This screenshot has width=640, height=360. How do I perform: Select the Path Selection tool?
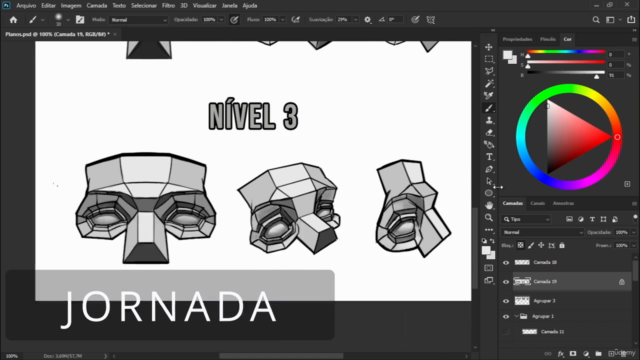489,181
